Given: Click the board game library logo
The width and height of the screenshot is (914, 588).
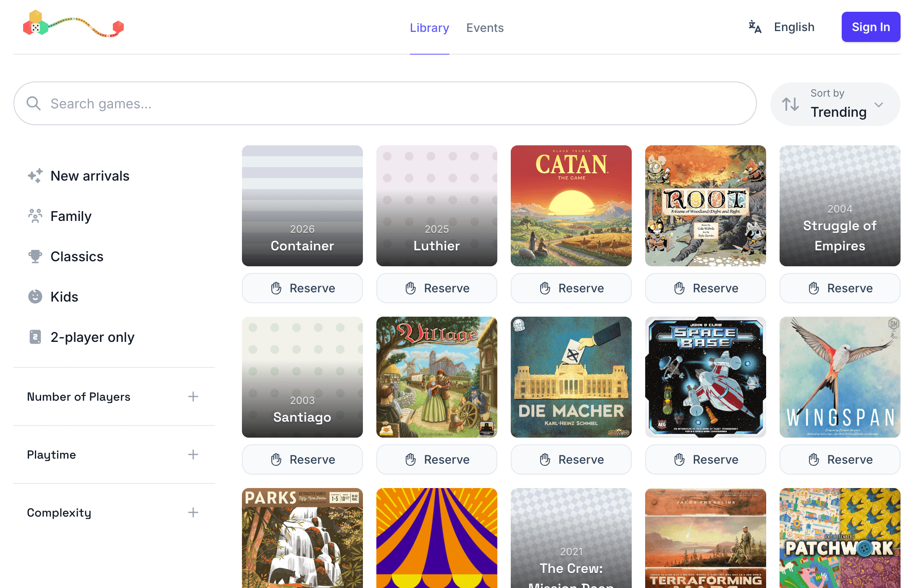Looking at the screenshot, I should (74, 24).
